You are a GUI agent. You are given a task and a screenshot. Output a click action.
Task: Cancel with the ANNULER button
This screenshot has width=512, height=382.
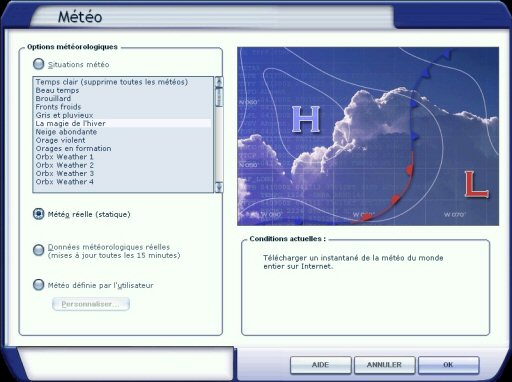(384, 365)
